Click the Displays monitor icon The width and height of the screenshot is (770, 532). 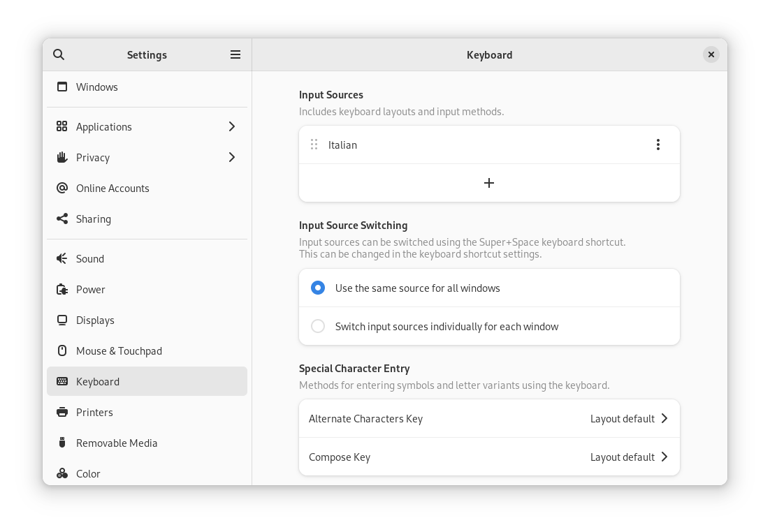tap(61, 320)
